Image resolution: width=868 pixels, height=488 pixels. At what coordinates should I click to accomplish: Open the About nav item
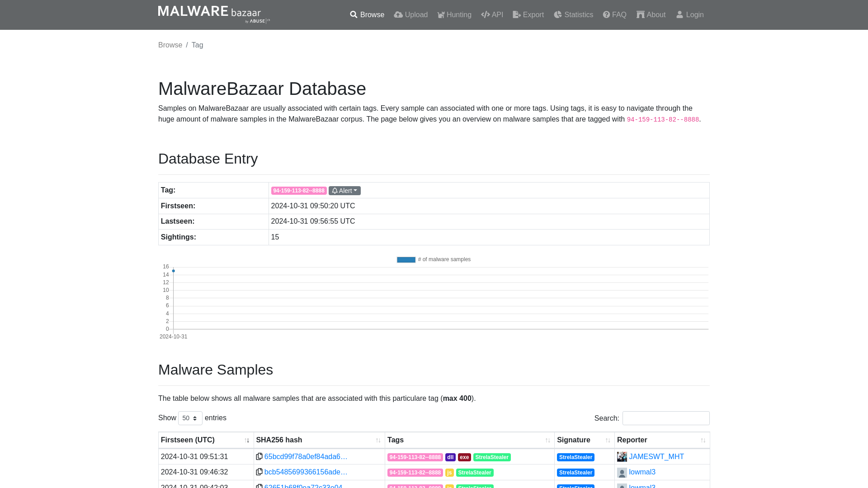(x=651, y=15)
